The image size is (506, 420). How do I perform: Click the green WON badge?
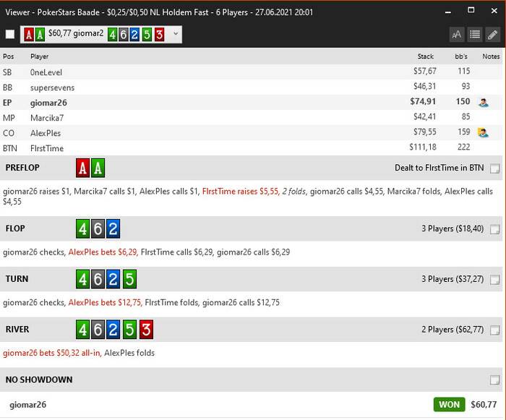449,405
